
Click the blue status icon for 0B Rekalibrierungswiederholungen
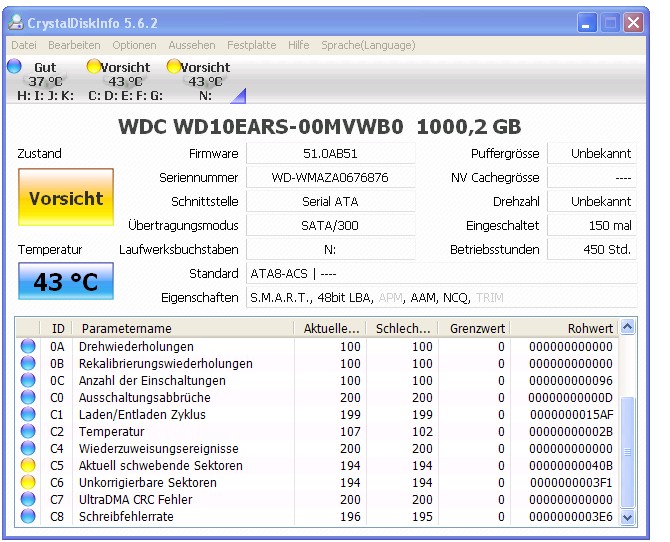pos(28,363)
